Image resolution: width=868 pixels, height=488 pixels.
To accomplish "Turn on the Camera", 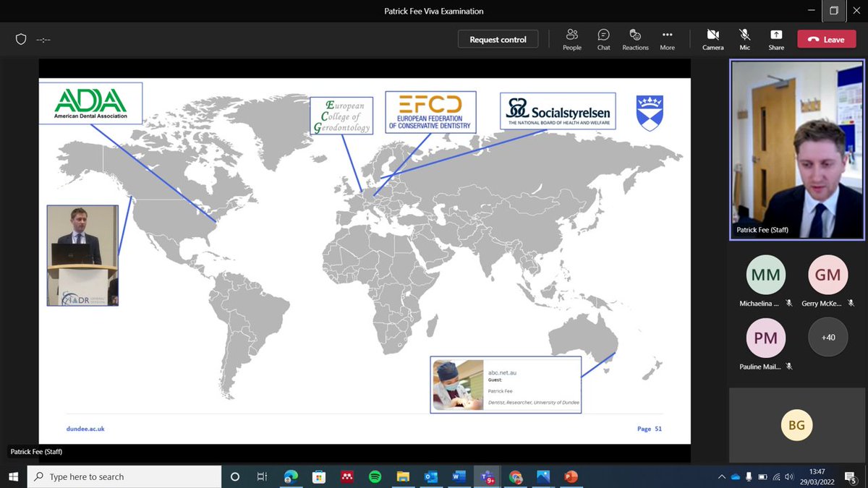I will [712, 40].
